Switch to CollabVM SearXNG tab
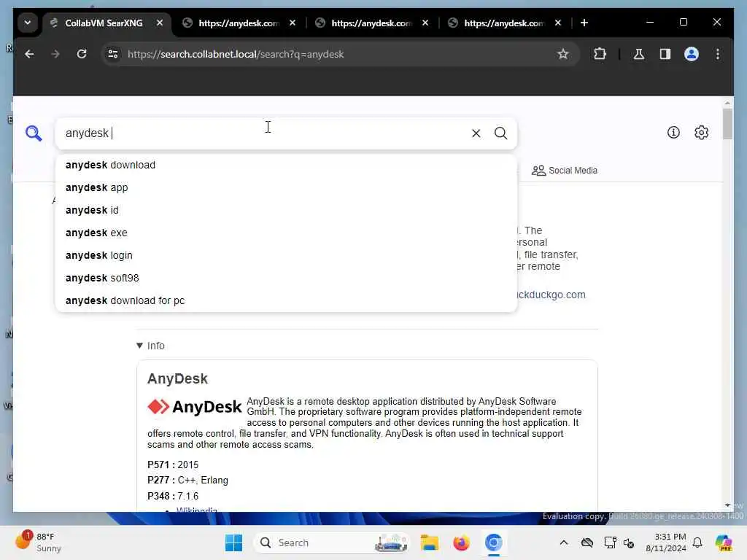 coord(104,23)
